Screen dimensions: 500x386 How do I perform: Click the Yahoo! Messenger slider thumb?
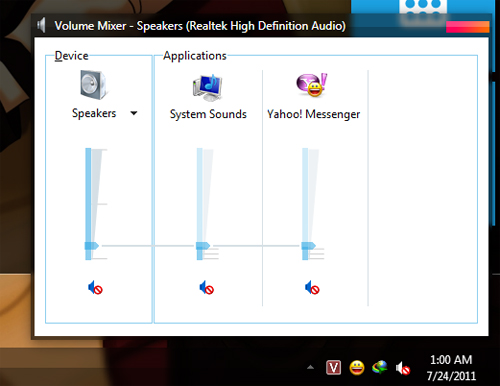point(308,246)
